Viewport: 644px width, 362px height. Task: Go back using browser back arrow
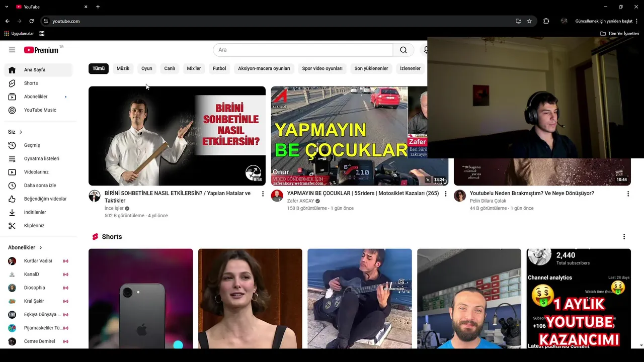(7, 21)
